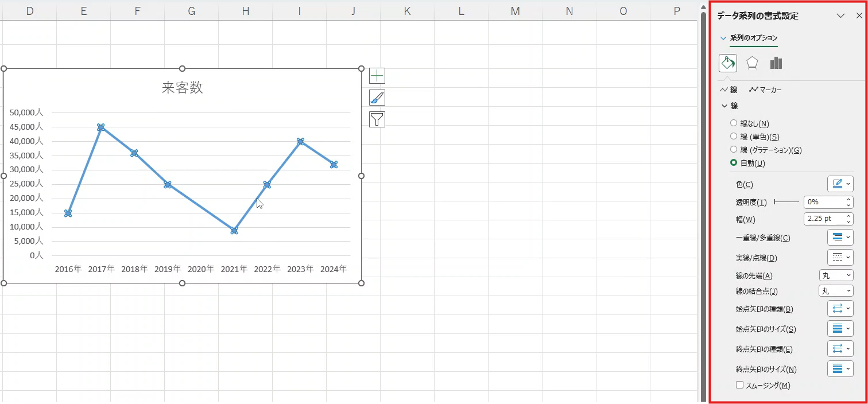Select the 線なし radio option
This screenshot has height=404, width=868.
734,123
